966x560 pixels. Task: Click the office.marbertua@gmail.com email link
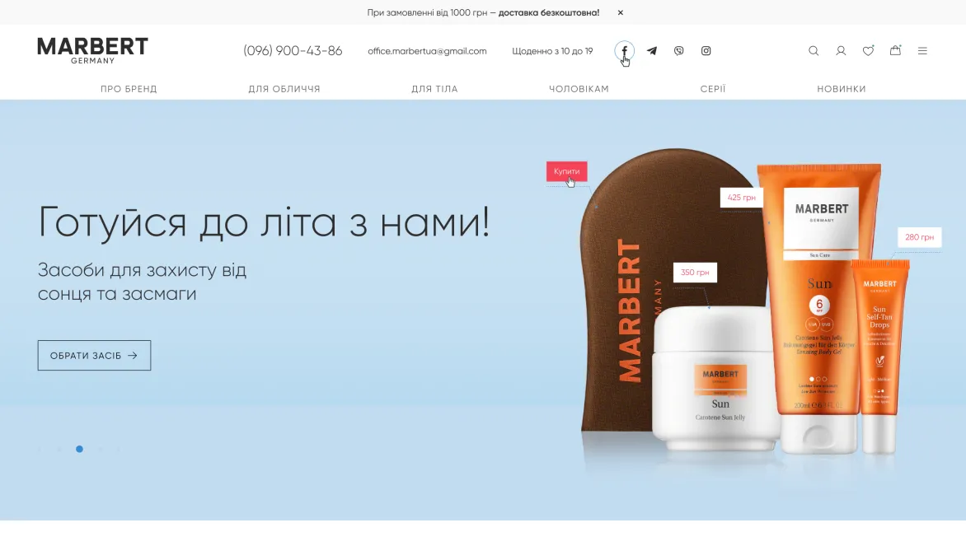[427, 51]
